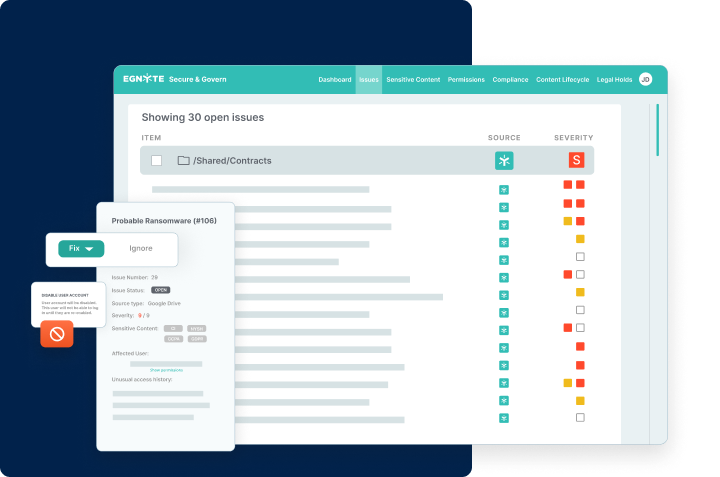This screenshot has width=720, height=477.
Task: Go to the Permissions tab
Action: click(466, 79)
